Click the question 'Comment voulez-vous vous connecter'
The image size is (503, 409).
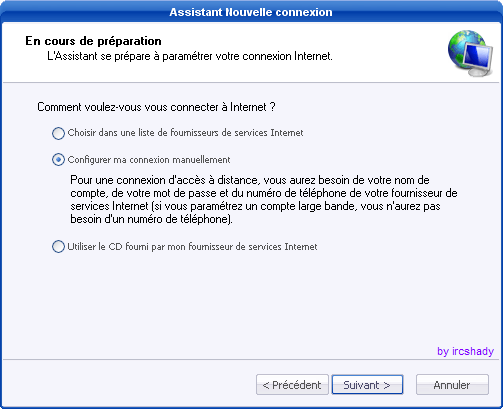(156, 107)
